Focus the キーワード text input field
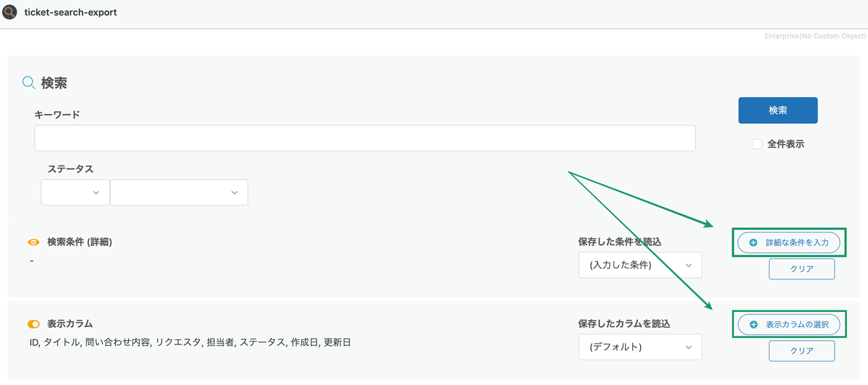Image resolution: width=868 pixels, height=385 pixels. [365, 138]
